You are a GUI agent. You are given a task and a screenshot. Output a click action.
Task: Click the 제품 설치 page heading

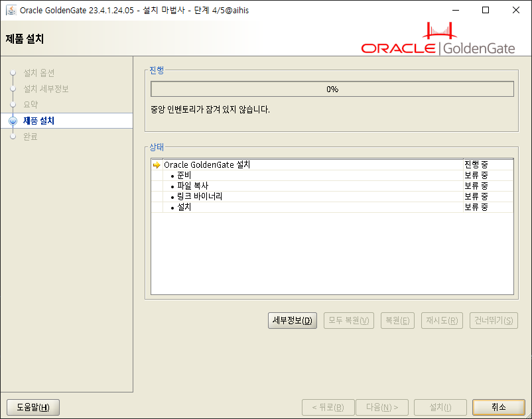[25, 39]
